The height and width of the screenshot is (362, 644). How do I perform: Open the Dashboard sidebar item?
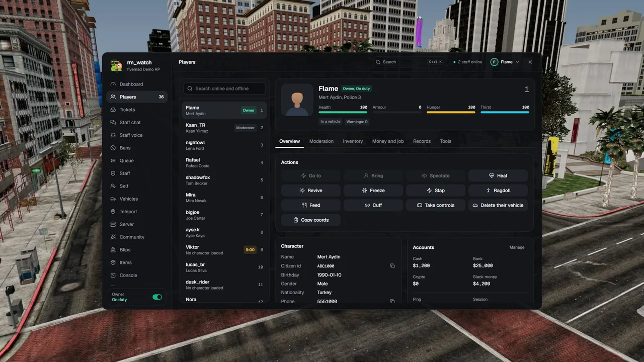click(x=137, y=84)
